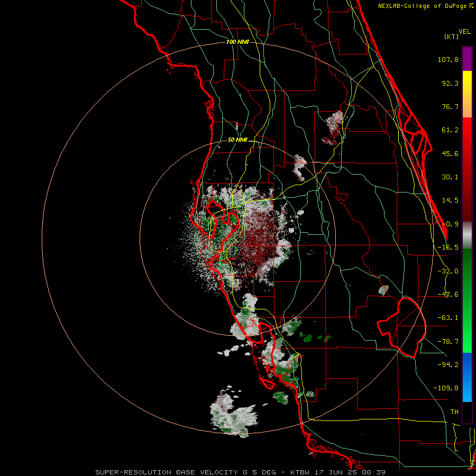Viewport: 476px width, 476px height.
Task: Click the 76.7 velocity scale value
Action: tap(450, 106)
